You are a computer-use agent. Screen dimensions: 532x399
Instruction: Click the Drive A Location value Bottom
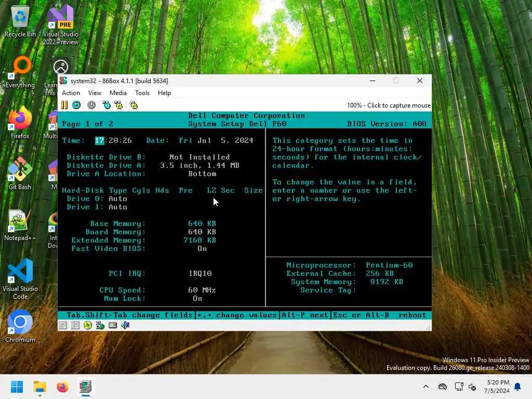(202, 174)
